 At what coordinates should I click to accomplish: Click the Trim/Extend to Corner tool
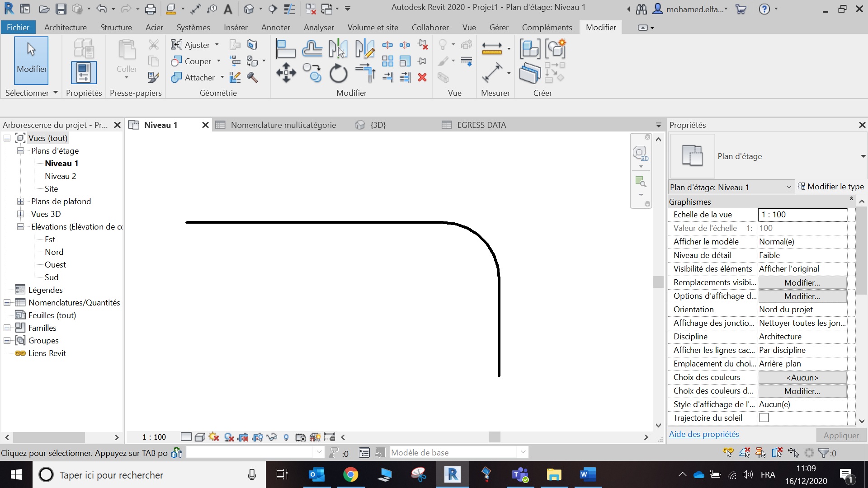[365, 73]
